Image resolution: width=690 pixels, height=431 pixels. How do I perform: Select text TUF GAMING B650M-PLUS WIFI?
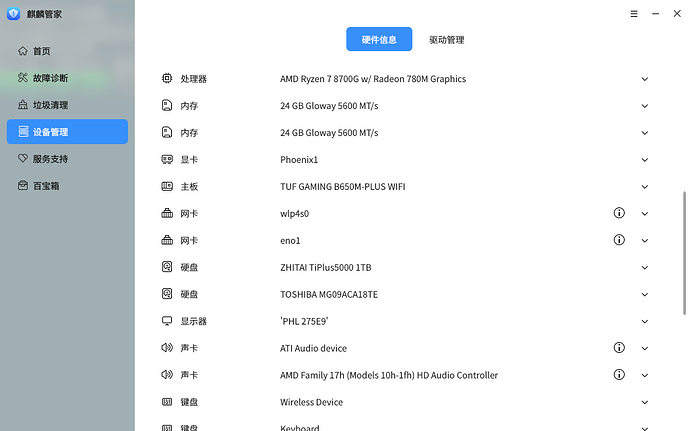tap(342, 187)
